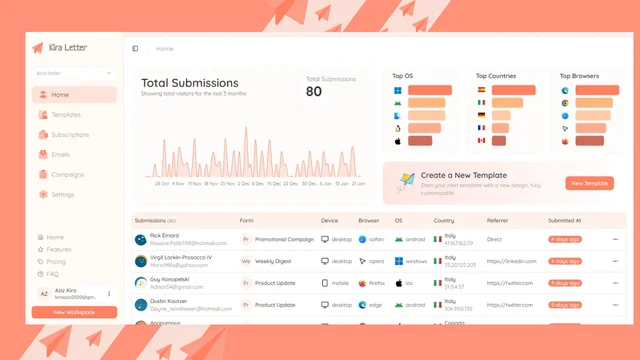
Task: Click Virgil Larkin-Prosacco IV avatar
Action: (140, 261)
